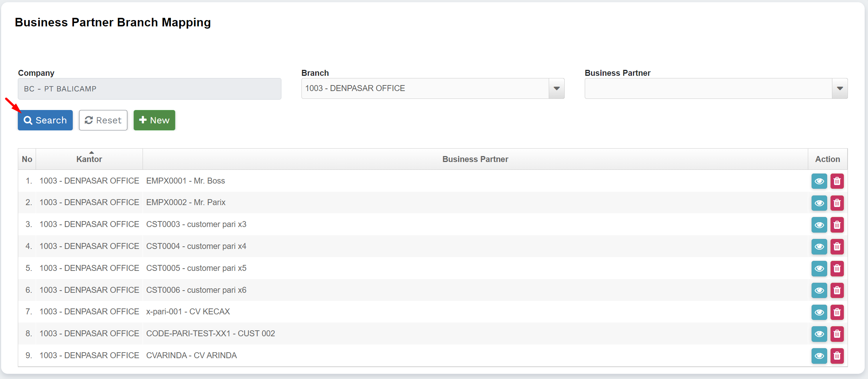Viewport: 868px width, 379px height.
Task: Delete the EMPX0001 Mr. Boss mapping
Action: pos(837,181)
